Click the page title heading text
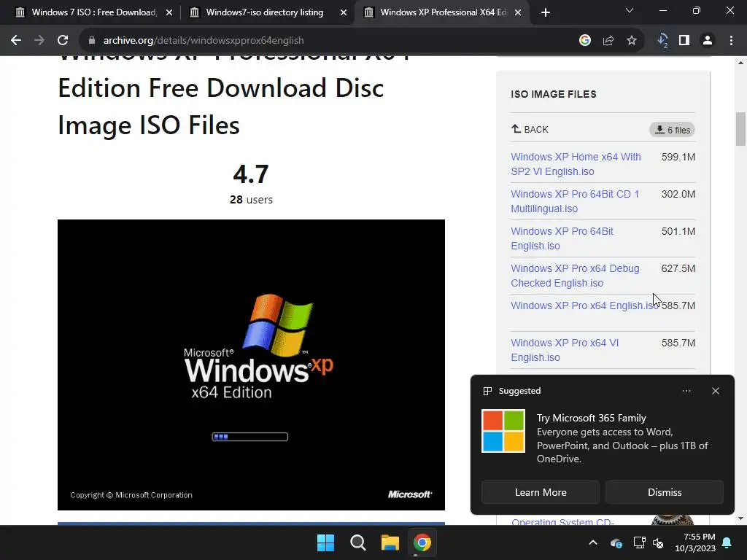Image resolution: width=747 pixels, height=560 pixels. tap(233, 97)
